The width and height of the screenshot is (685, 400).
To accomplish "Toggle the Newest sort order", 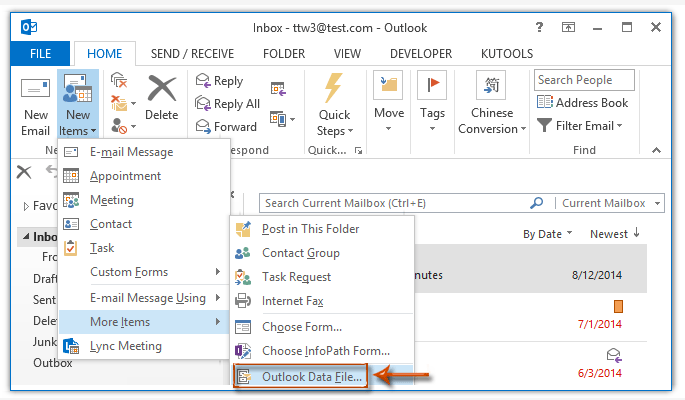I will [615, 234].
